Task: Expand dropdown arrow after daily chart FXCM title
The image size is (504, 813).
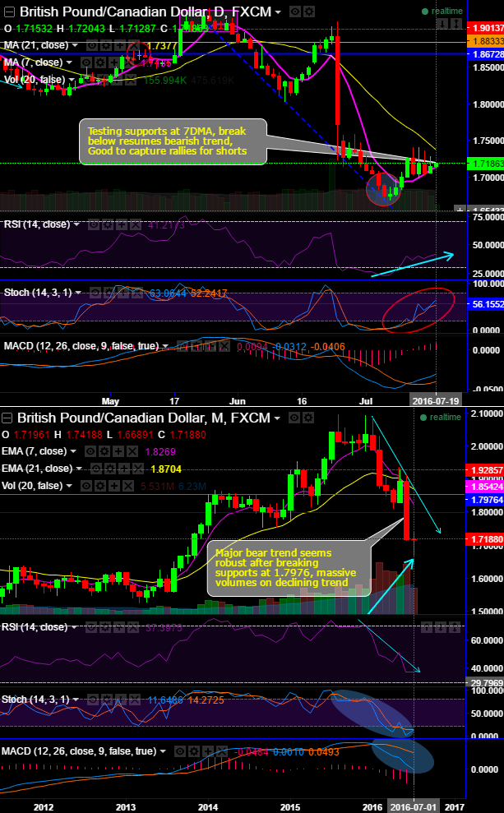Action: 279,12
